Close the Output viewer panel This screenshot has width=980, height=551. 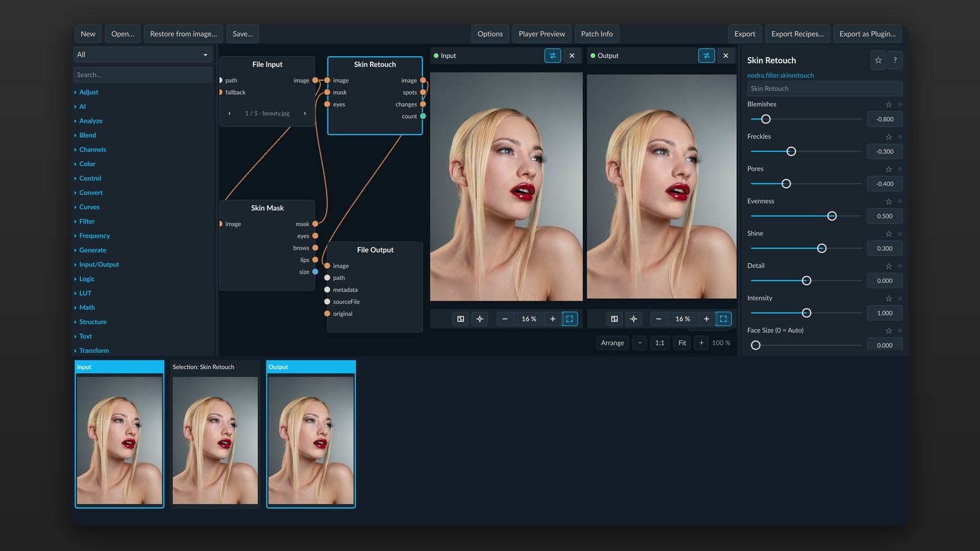725,56
